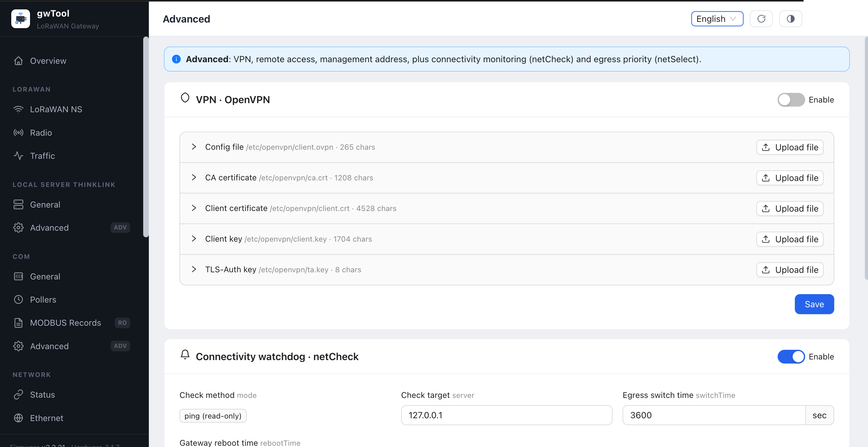
Task: Click the shield icon next to VPN · OpenVPN
Action: coord(185,98)
